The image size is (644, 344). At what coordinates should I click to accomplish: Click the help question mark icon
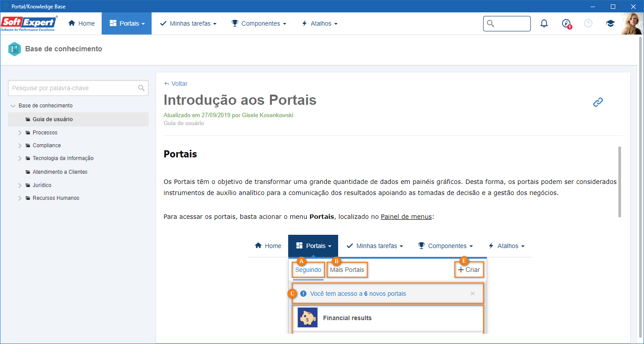(588, 23)
